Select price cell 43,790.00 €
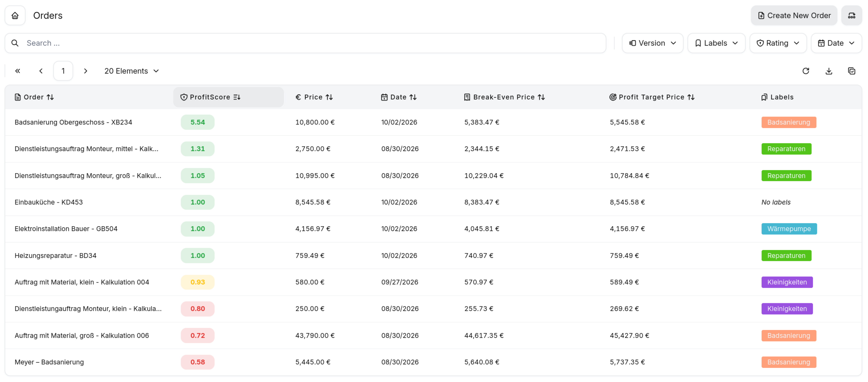This screenshot has height=382, width=868. [x=315, y=335]
